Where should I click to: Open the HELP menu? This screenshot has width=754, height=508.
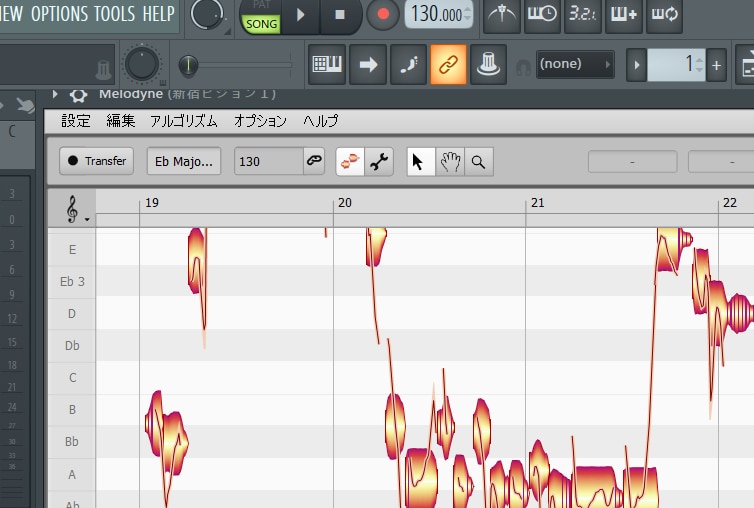159,13
